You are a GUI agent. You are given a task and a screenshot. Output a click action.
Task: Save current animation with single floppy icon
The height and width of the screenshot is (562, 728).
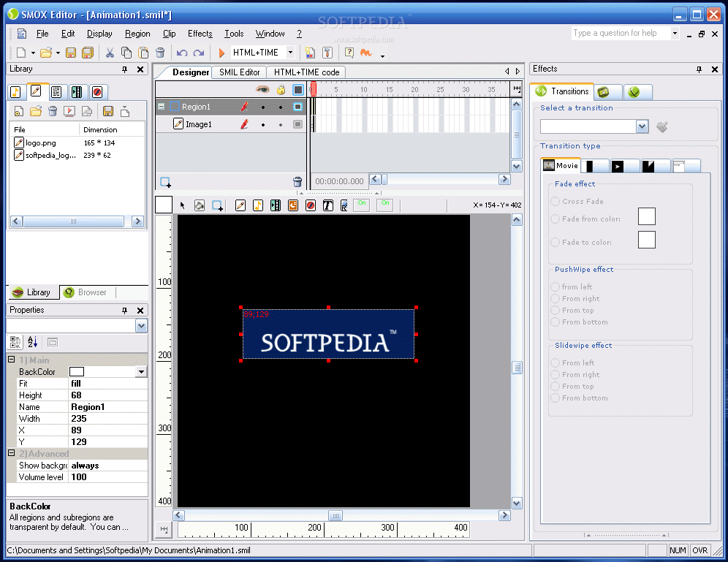coord(71,53)
